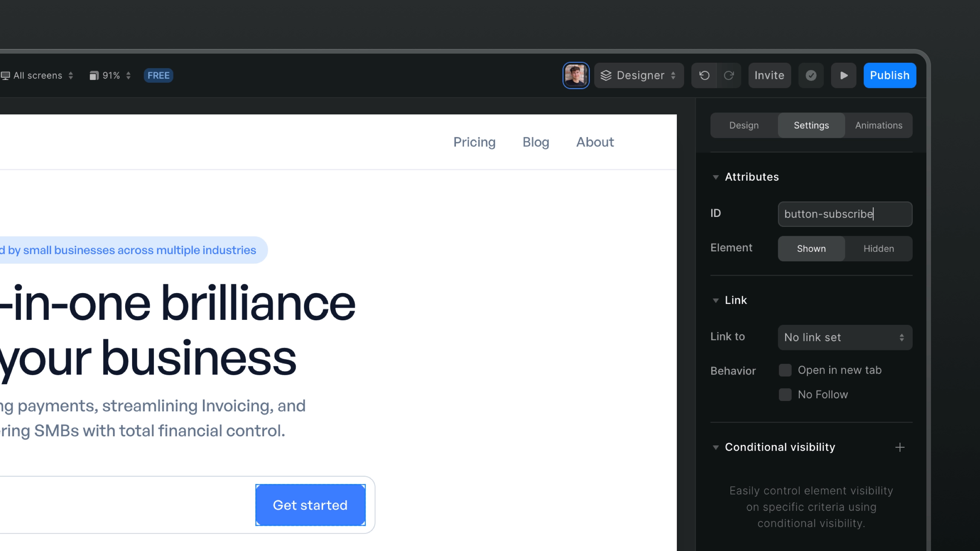Collapse the Link section
This screenshot has width=980, height=551.
[x=715, y=300]
